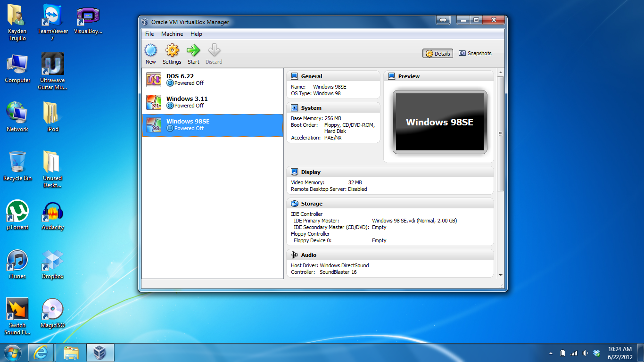
Task: Click the New virtual machine icon
Action: 150,50
